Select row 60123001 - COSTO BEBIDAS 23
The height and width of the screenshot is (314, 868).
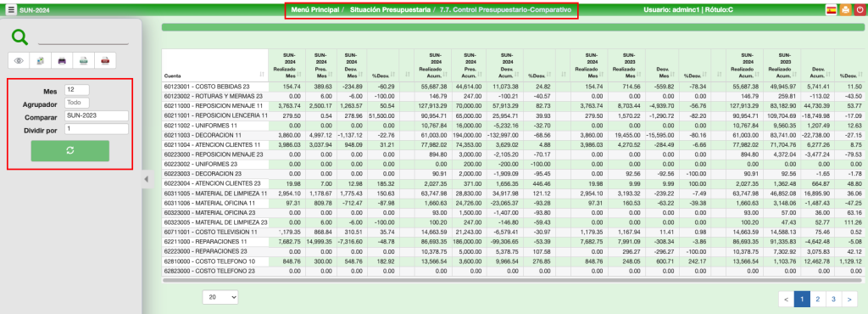[x=512, y=87]
